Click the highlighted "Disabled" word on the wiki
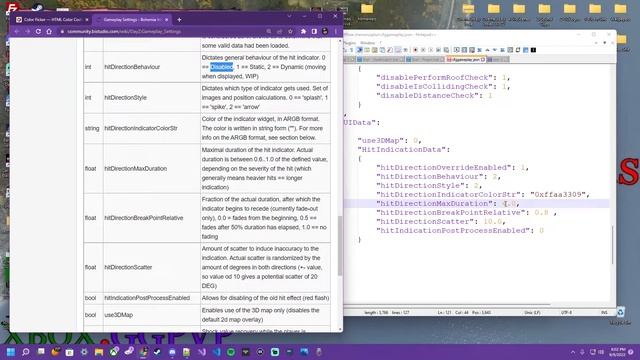This screenshot has width=640, height=360. point(221,67)
